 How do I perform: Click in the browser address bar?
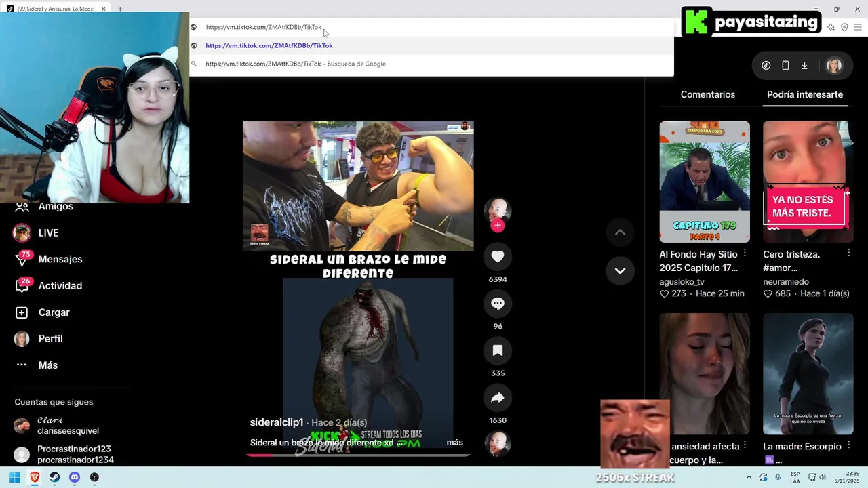tap(431, 27)
